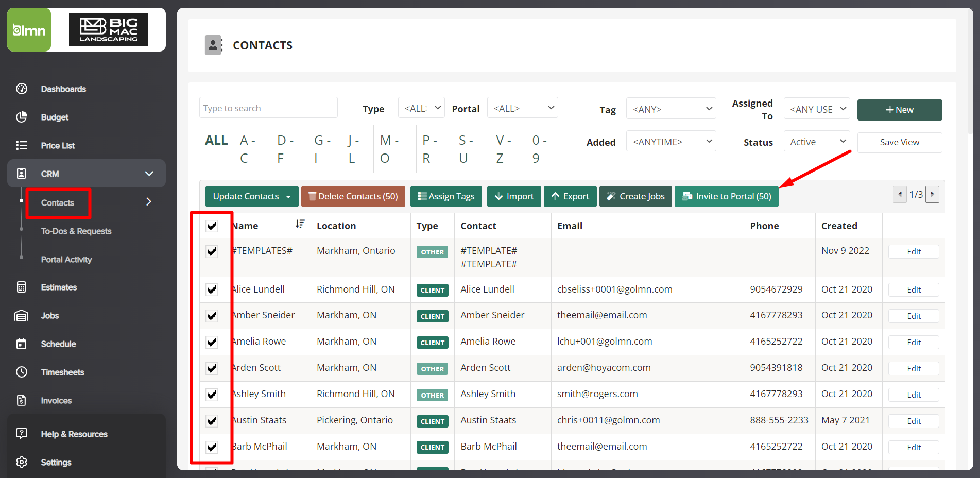Collapse the CRM menu chevron
The height and width of the screenshot is (478, 980).
[149, 174]
